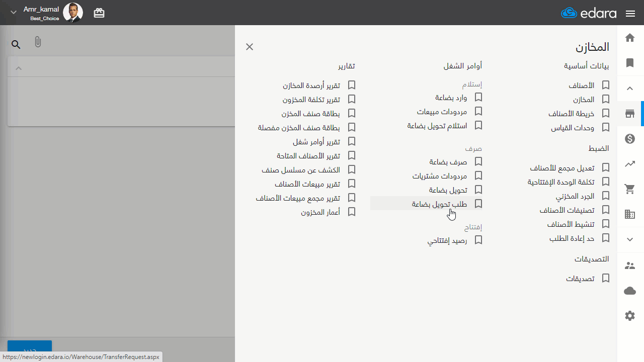
Task: Bookmark the تصديقات item
Action: [606, 278]
